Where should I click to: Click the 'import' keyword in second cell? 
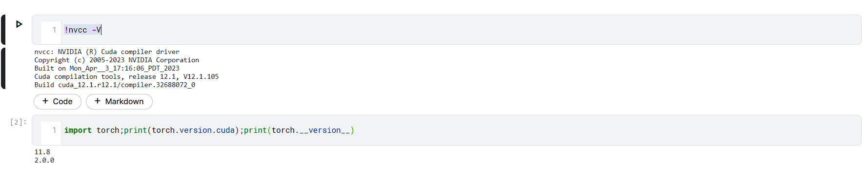click(x=78, y=130)
